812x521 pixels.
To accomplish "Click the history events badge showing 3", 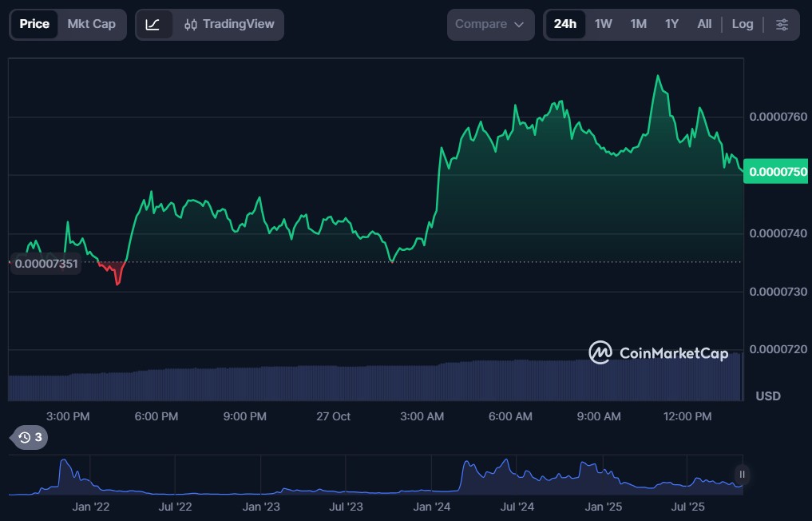I will pyautogui.click(x=30, y=437).
